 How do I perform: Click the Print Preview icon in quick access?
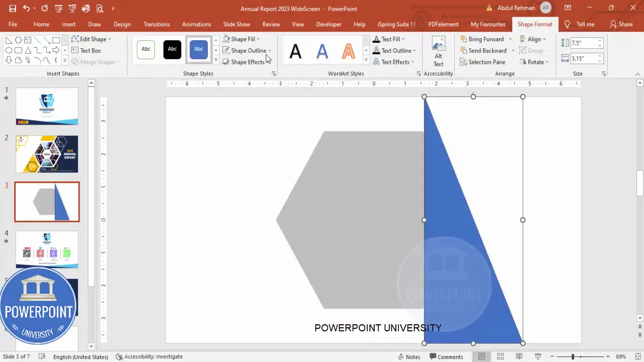click(100, 9)
